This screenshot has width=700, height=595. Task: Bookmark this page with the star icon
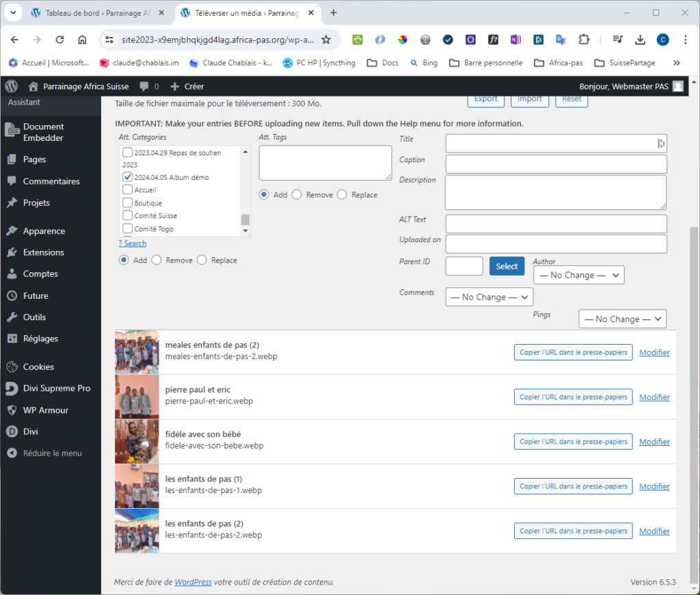click(326, 40)
